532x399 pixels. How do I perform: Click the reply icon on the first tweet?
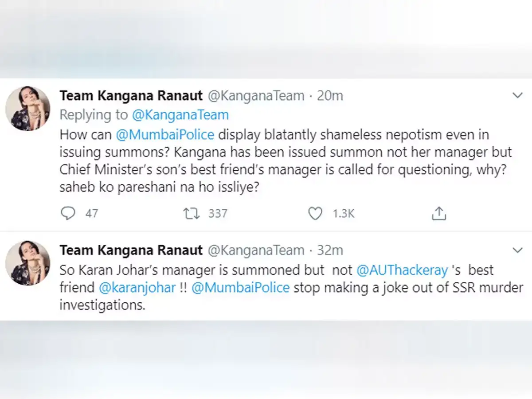tap(68, 214)
